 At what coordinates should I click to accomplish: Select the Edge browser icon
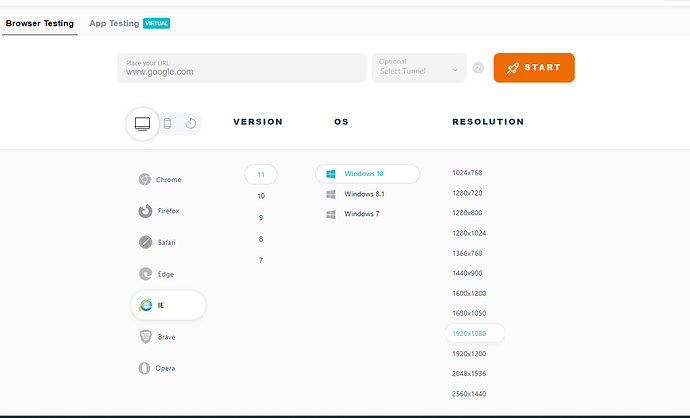pos(145,274)
